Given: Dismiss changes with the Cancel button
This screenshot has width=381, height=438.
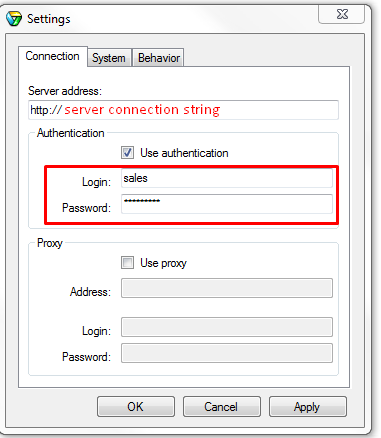Looking at the screenshot, I should click(x=222, y=407).
